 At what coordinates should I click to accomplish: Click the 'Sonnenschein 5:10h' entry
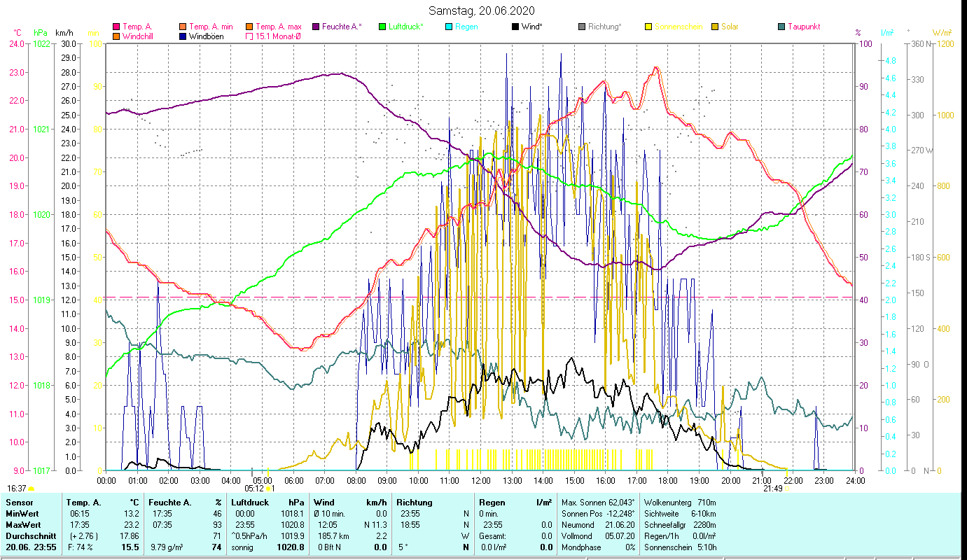coord(680,547)
